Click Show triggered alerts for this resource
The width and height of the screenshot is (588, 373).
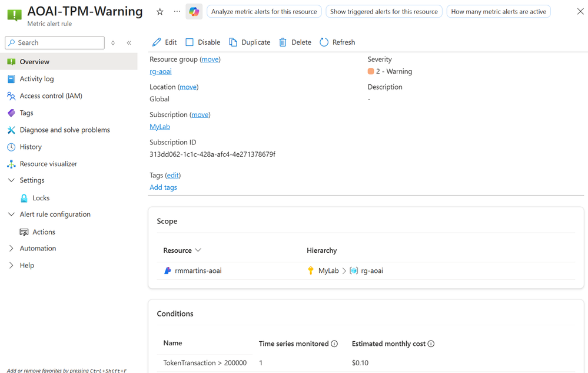pos(384,12)
